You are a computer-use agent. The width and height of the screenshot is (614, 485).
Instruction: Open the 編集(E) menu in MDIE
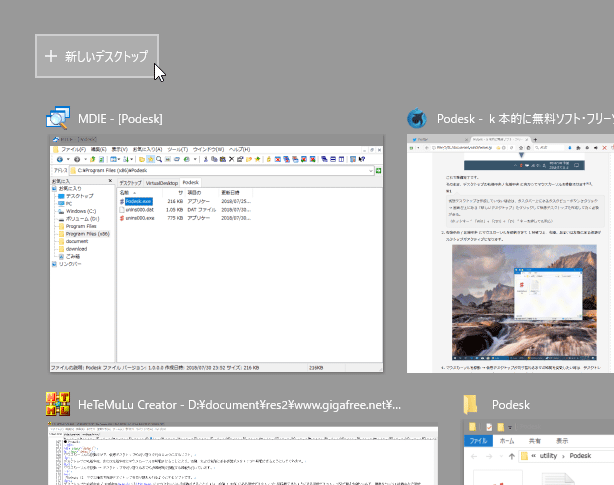pyautogui.click(x=98, y=150)
